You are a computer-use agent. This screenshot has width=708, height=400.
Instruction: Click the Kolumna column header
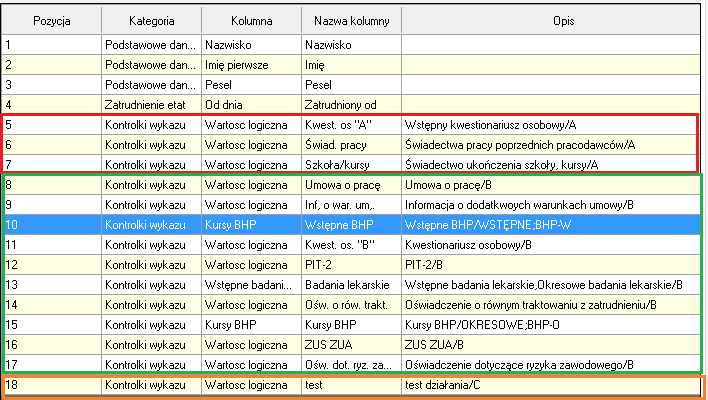point(252,21)
